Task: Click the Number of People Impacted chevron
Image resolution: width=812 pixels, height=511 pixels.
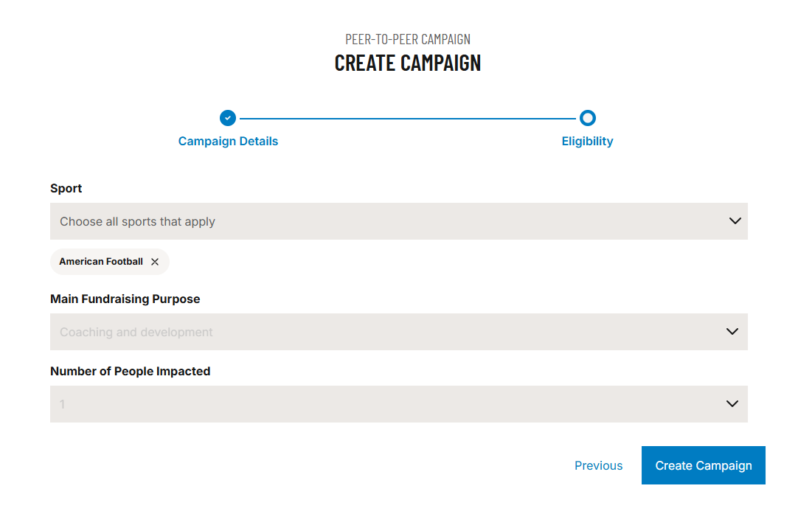Action: 732,404
